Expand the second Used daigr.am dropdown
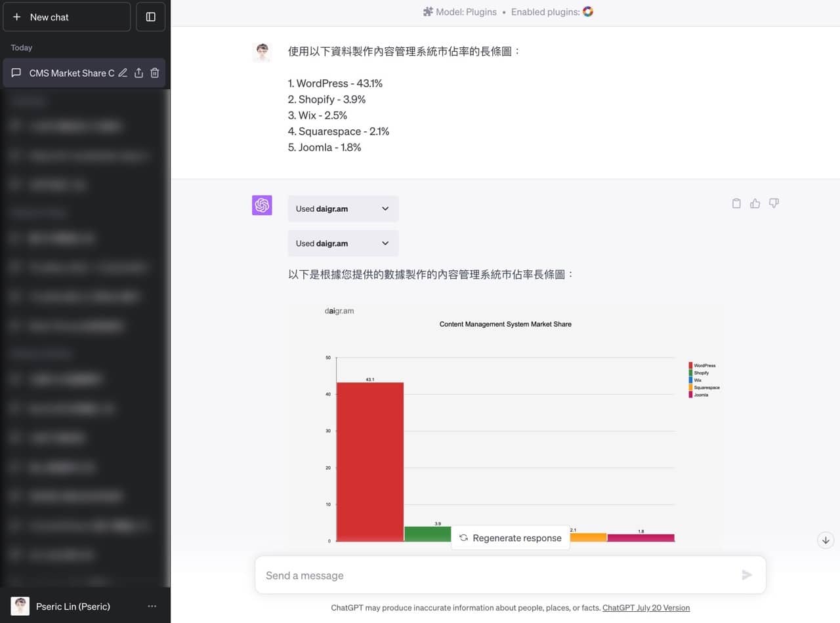Screen dimensions: 840x623 [343, 243]
